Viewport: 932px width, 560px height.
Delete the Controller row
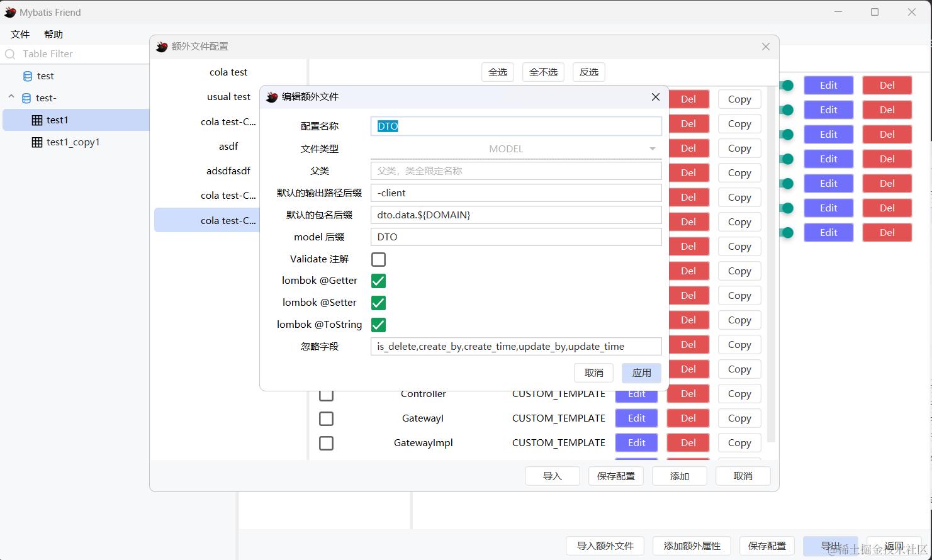tap(688, 394)
